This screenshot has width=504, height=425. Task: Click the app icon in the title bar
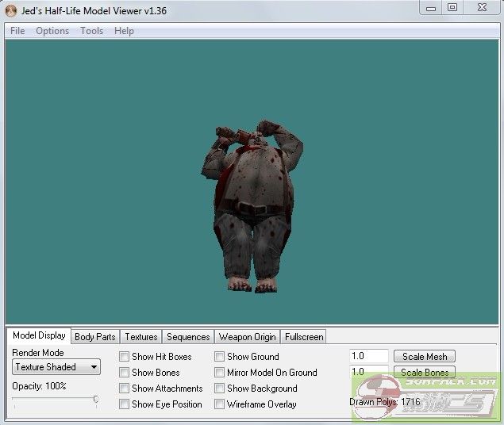[x=11, y=9]
